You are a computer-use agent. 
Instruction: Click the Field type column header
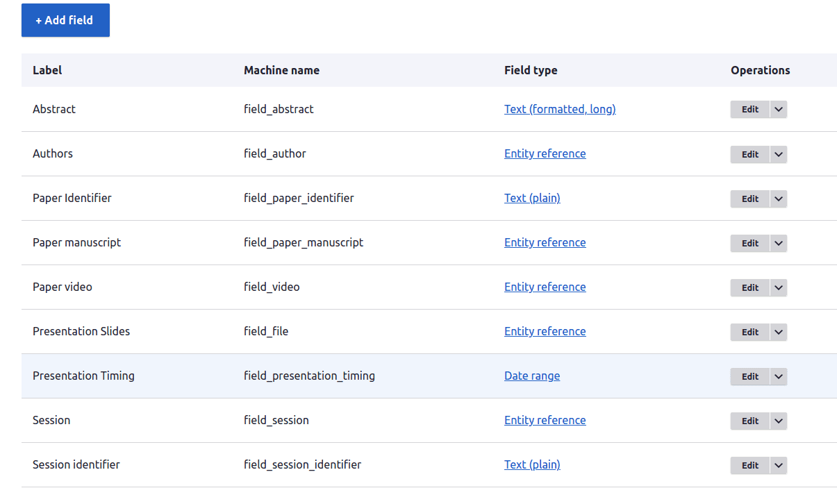pyautogui.click(x=531, y=70)
